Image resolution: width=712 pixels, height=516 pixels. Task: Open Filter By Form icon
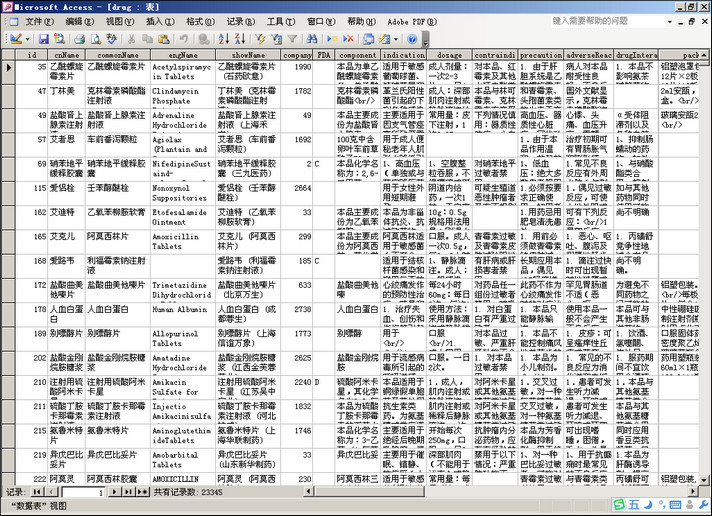[277, 39]
